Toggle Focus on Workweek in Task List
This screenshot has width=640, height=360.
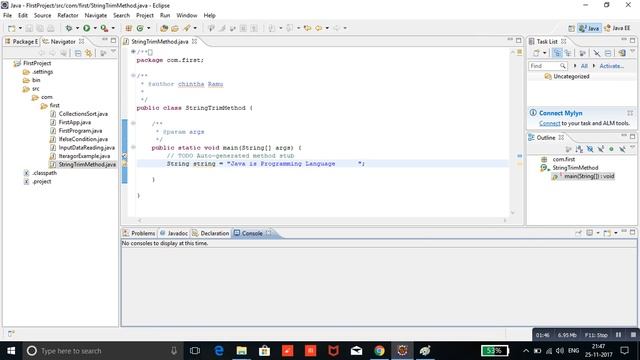582,53
